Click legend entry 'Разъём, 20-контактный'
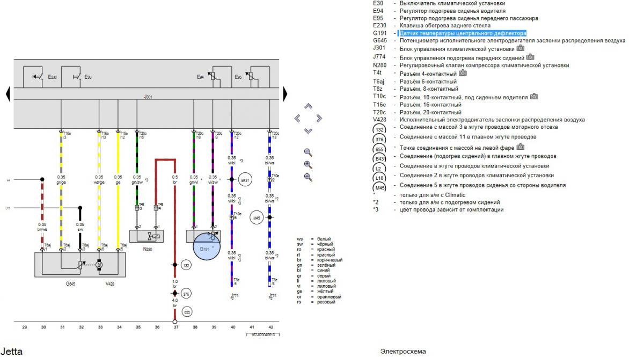The height and width of the screenshot is (357, 644). click(430, 112)
